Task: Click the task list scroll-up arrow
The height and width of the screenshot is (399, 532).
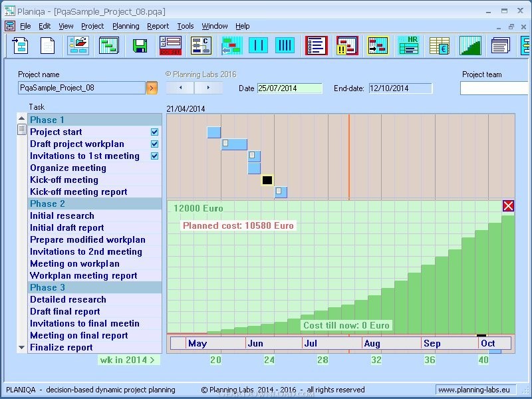Action: point(22,118)
